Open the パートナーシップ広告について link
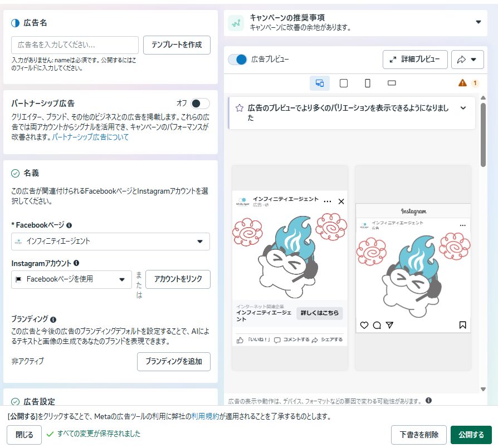Screen dimensions: 498x448 (x=90, y=137)
